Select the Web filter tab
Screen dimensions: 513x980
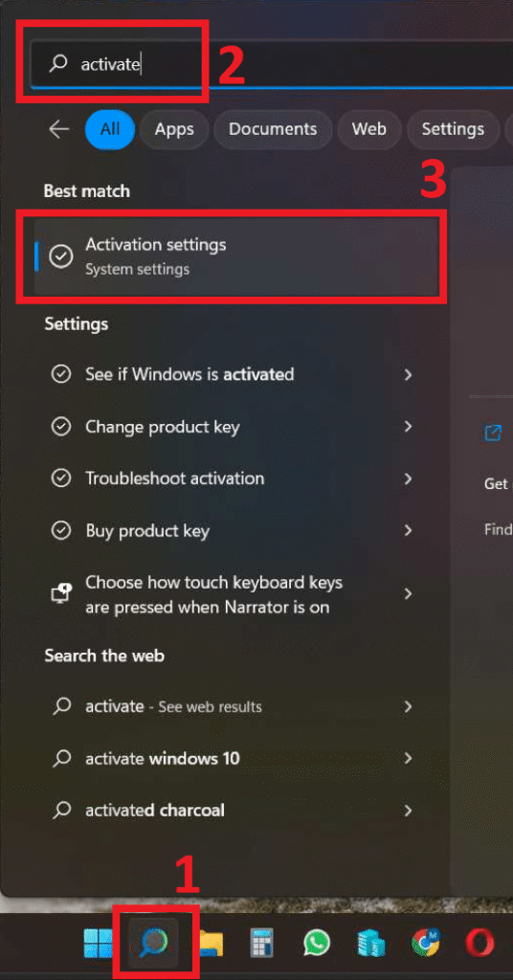click(x=368, y=129)
